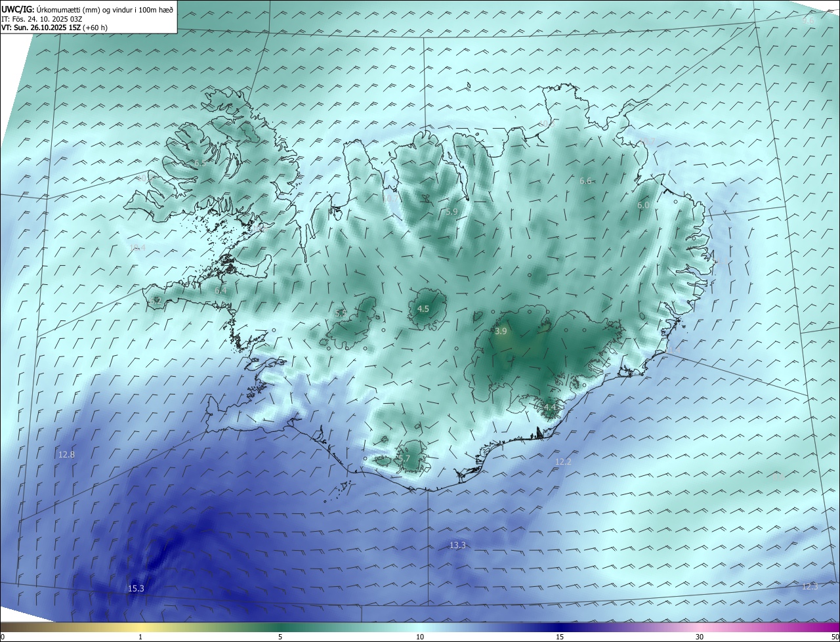Click the 6.2 value label on Snæfellsnes
Image resolution: width=840 pixels, height=642 pixels.
(x=156, y=301)
